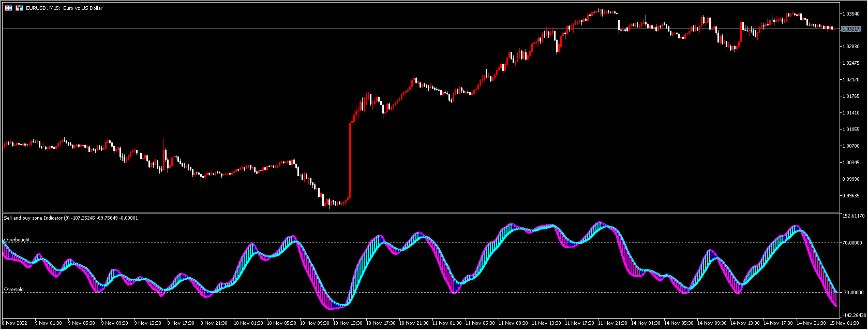
Task: Click the 1.00700 price scale value
Action: click(851, 146)
